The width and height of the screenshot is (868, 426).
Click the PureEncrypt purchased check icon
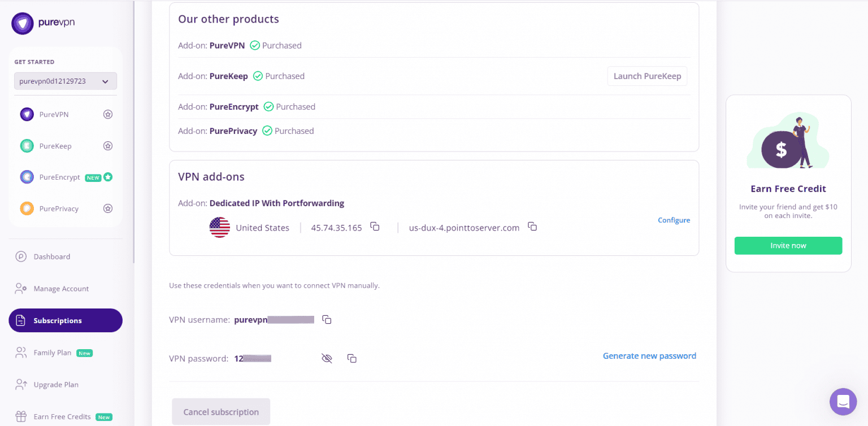268,107
